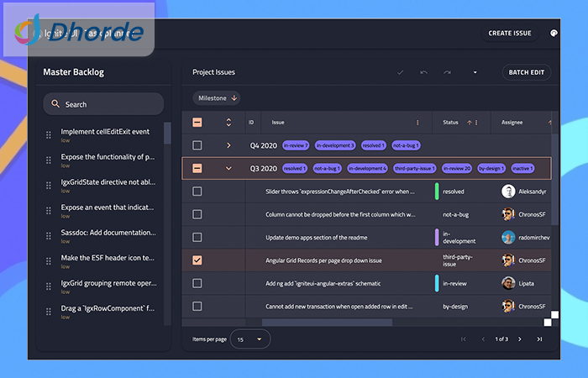Screen dimensions: 588x378
Task: Toggle the header select-all checkbox
Action: pos(197,123)
